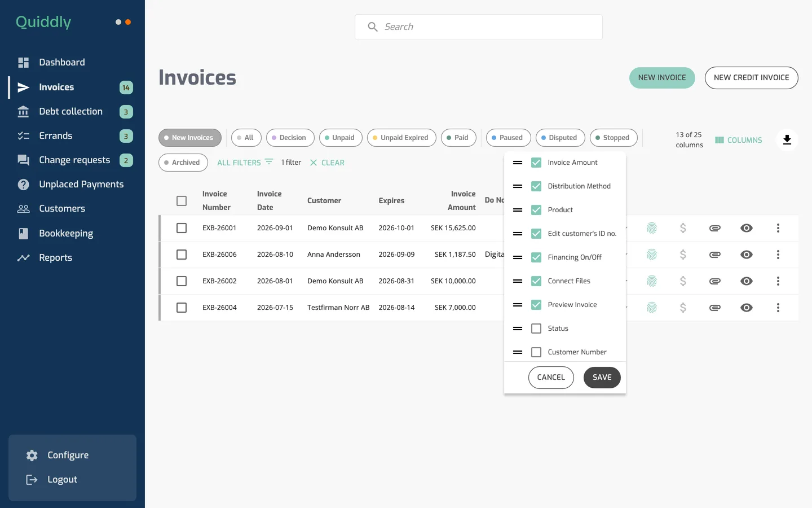Enable the Status column checkbox
This screenshot has width=812, height=508.
[x=536, y=329]
